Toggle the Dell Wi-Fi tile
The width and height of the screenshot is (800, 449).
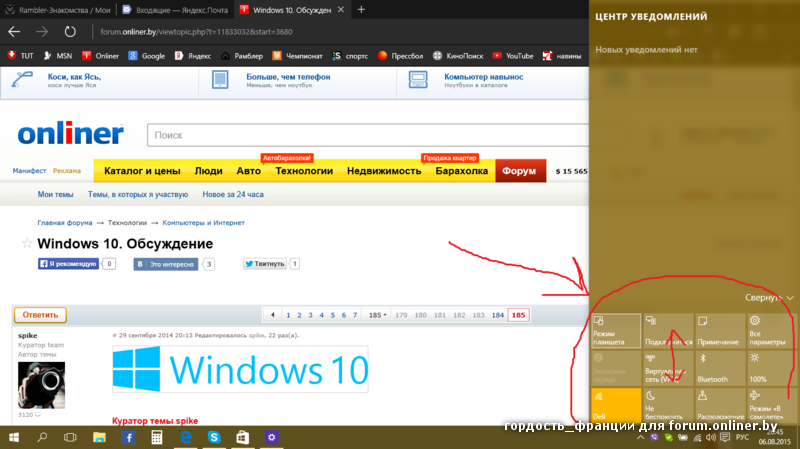(x=616, y=406)
